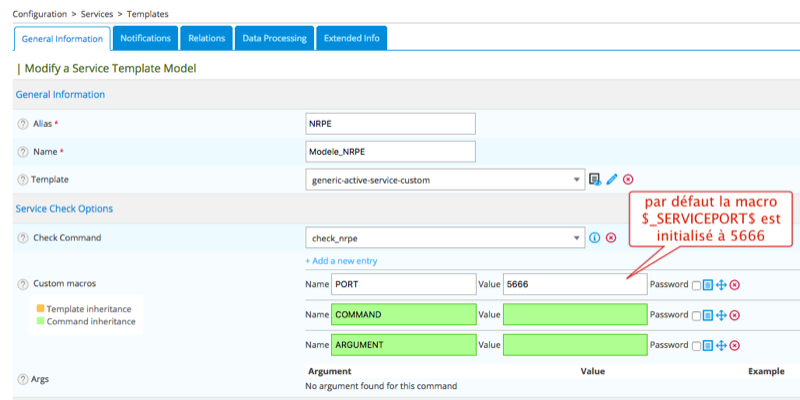The width and height of the screenshot is (800, 400).
Task: Open description icon for the ARGUMENT macro
Action: [707, 345]
